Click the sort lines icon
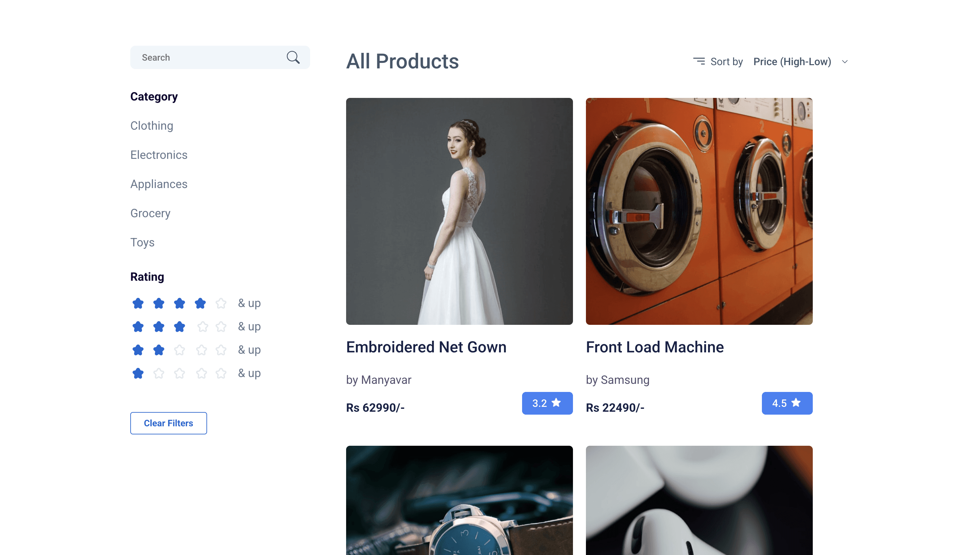 pyautogui.click(x=699, y=61)
